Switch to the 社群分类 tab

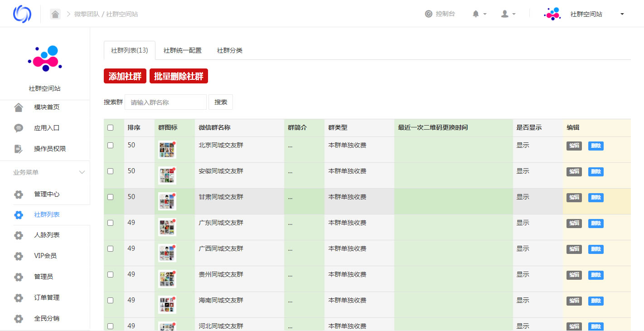229,51
